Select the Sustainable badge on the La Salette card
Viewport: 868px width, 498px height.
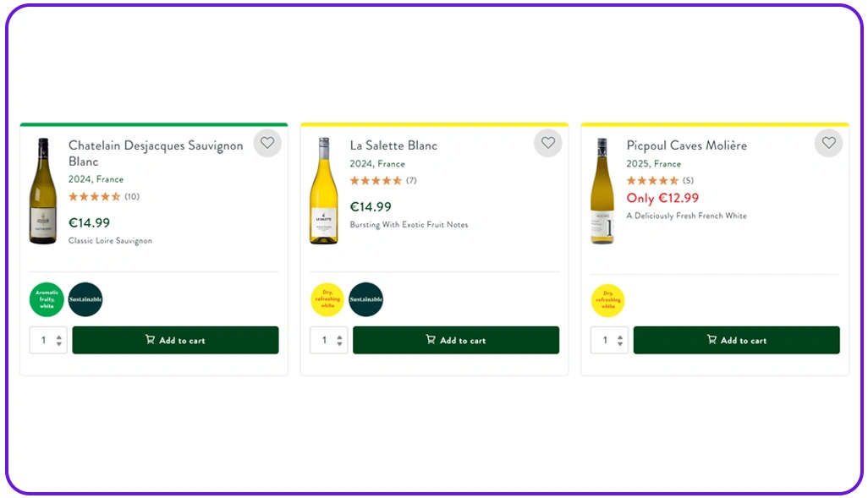365,299
